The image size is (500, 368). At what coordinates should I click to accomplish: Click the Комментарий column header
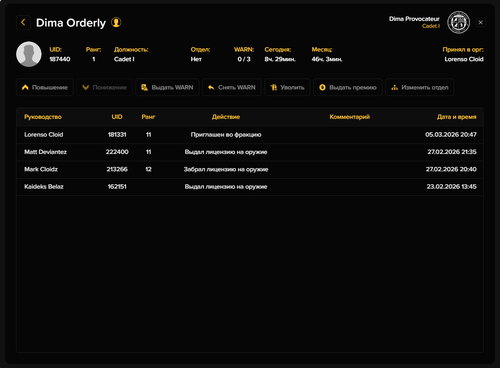[x=350, y=117]
